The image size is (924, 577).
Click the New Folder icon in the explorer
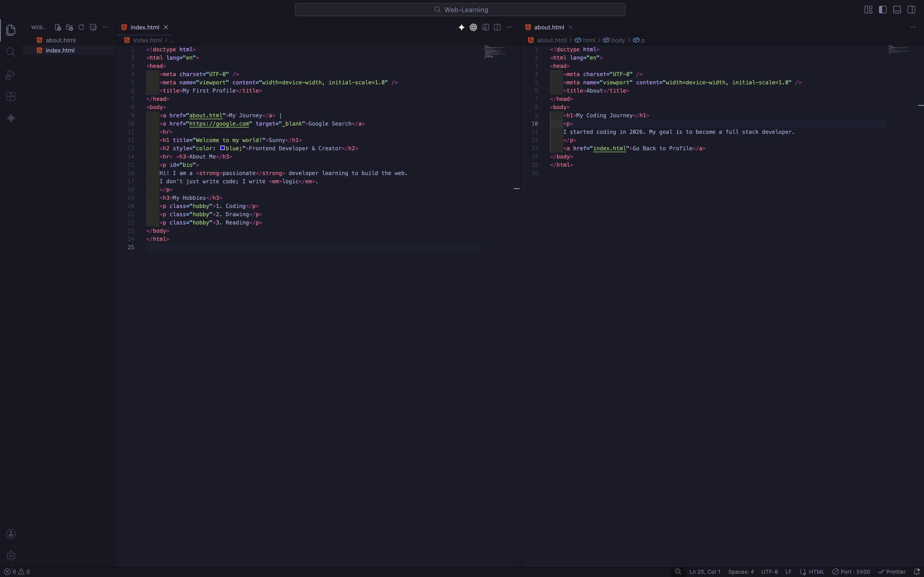(x=70, y=27)
